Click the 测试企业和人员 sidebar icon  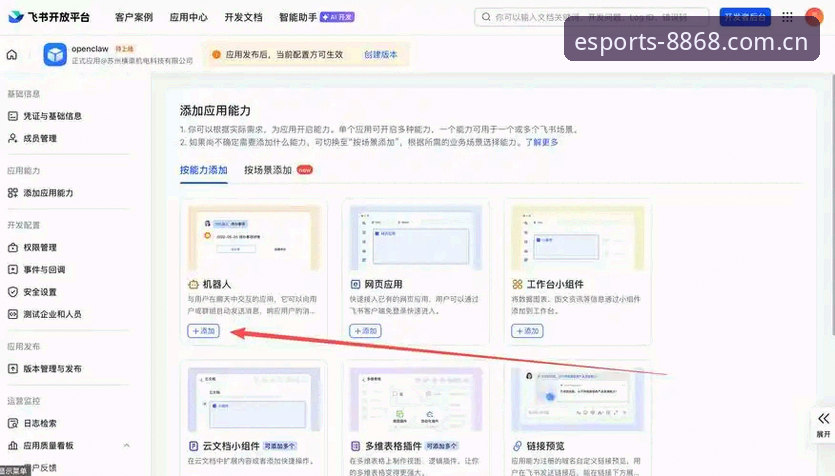pos(13,314)
